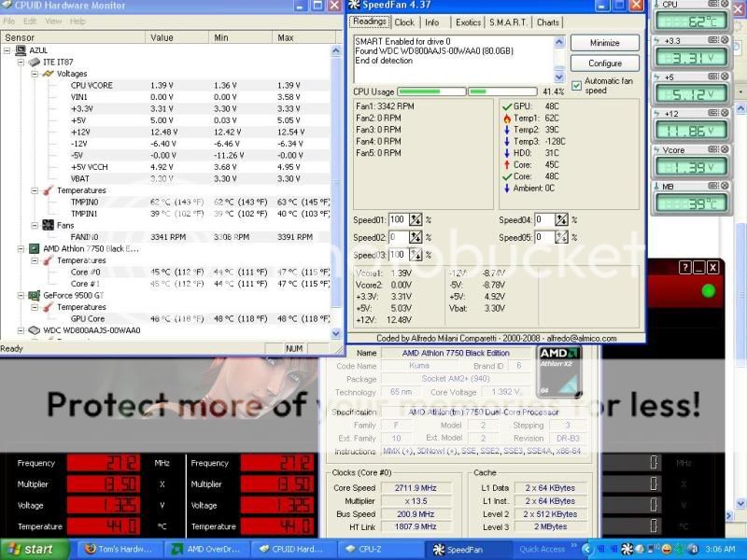747x560 pixels.
Task: Click HWMonitor scrollbar down arrow
Action: [x=336, y=334]
